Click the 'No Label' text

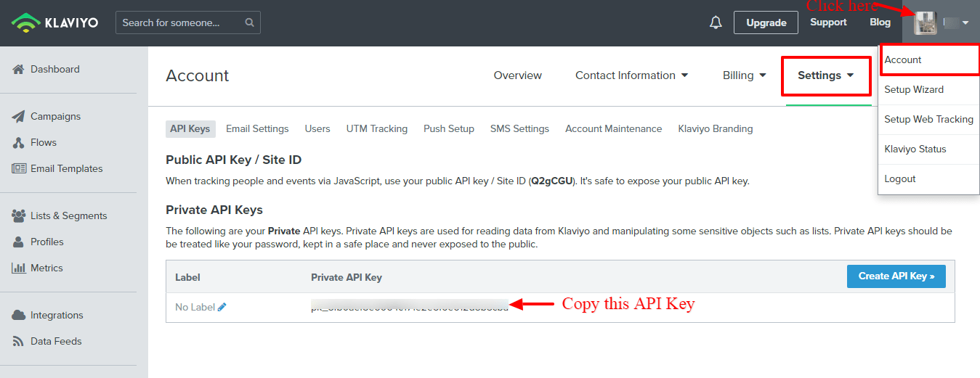click(x=195, y=307)
